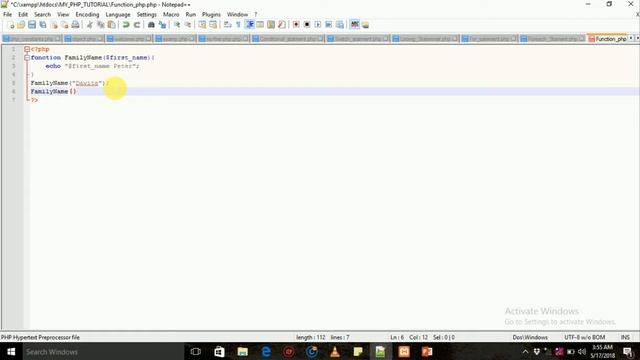This screenshot has height=360, width=640.
Task: Open Microsoft Store from the taskbar
Action: pyautogui.click(x=219, y=351)
